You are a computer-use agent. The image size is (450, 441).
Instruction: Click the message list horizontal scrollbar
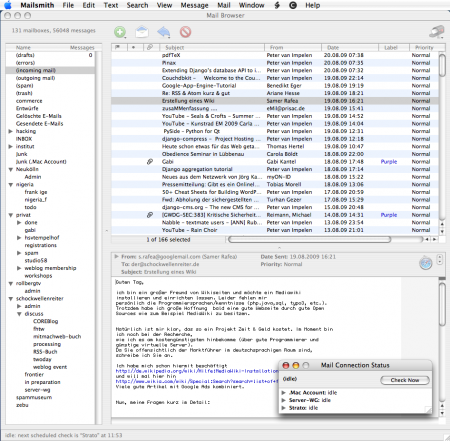click(309, 239)
